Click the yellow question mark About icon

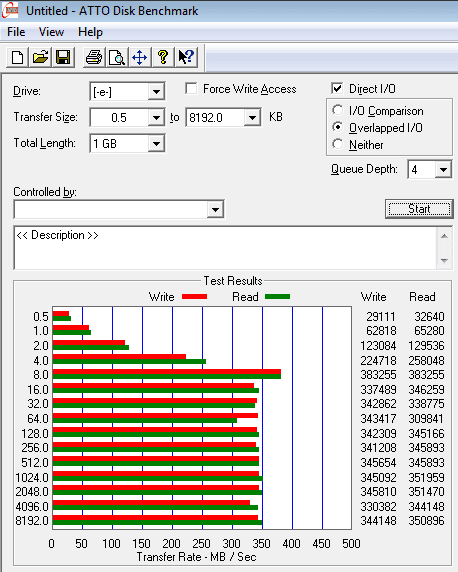[163, 57]
